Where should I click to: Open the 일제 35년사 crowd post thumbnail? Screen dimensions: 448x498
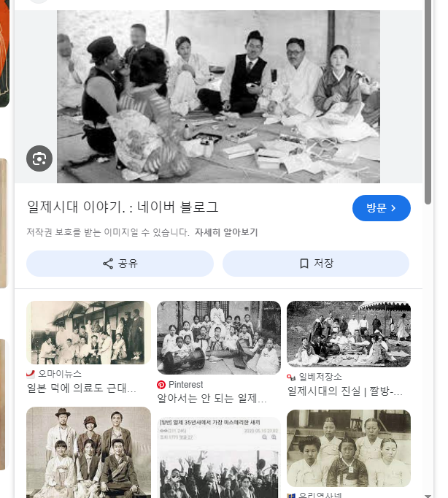219,457
